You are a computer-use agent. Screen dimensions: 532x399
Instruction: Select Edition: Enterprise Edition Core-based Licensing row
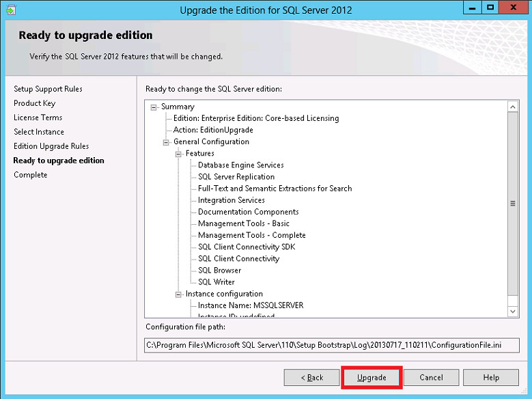[256, 118]
